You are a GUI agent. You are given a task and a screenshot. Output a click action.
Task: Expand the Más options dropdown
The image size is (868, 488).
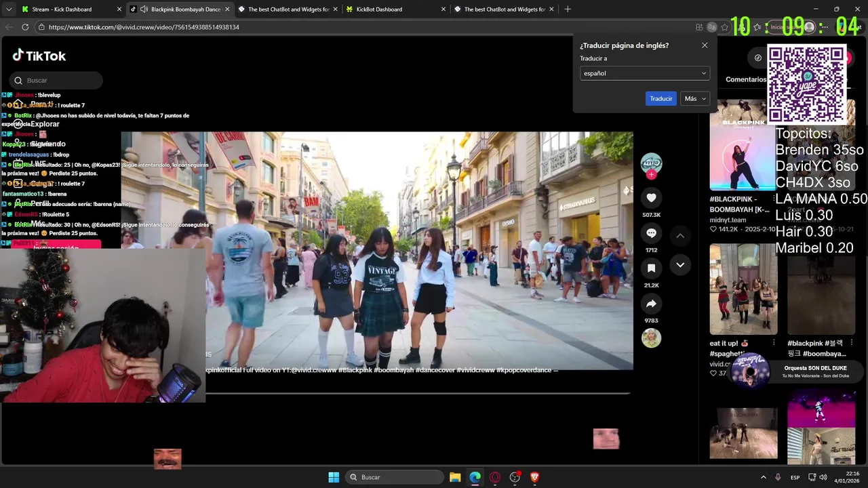(695, 98)
